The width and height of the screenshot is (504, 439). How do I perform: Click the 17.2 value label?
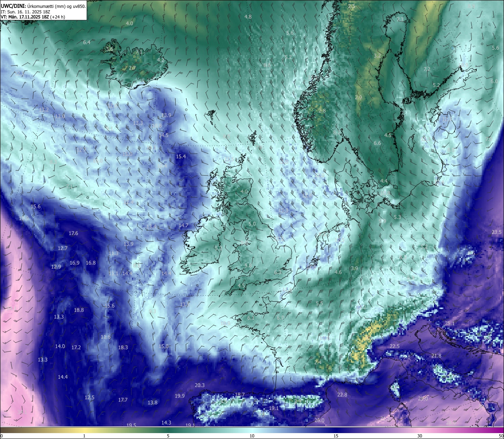click(x=76, y=347)
